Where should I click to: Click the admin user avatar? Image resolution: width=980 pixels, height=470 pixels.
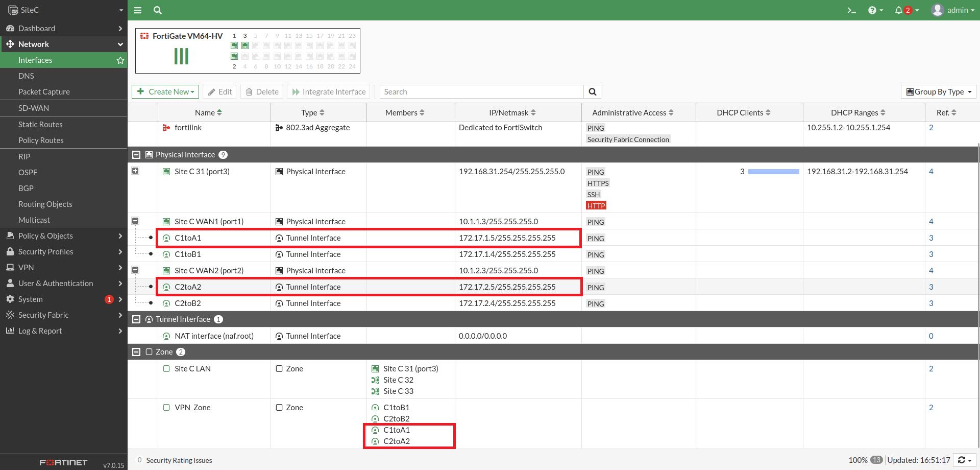(x=937, y=10)
